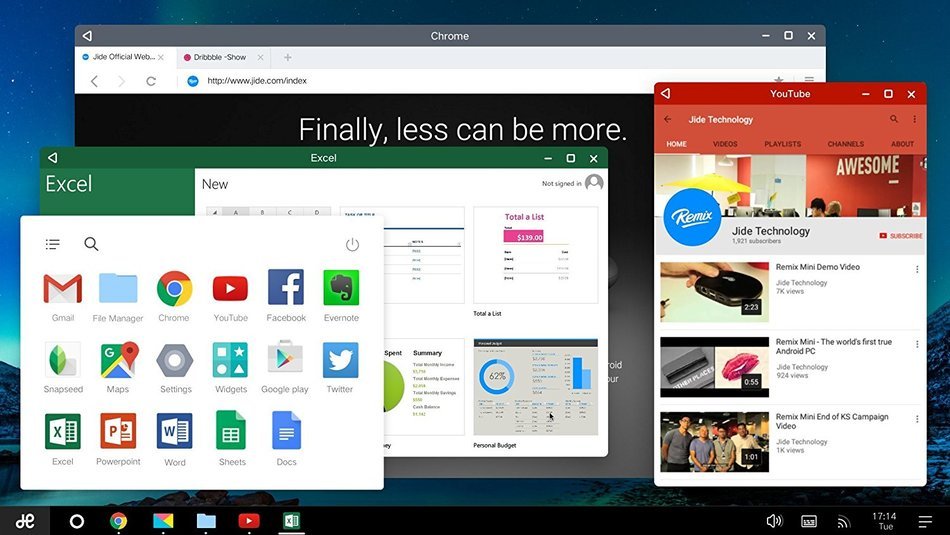Choose the Personal Budget Excel template

tap(536, 387)
